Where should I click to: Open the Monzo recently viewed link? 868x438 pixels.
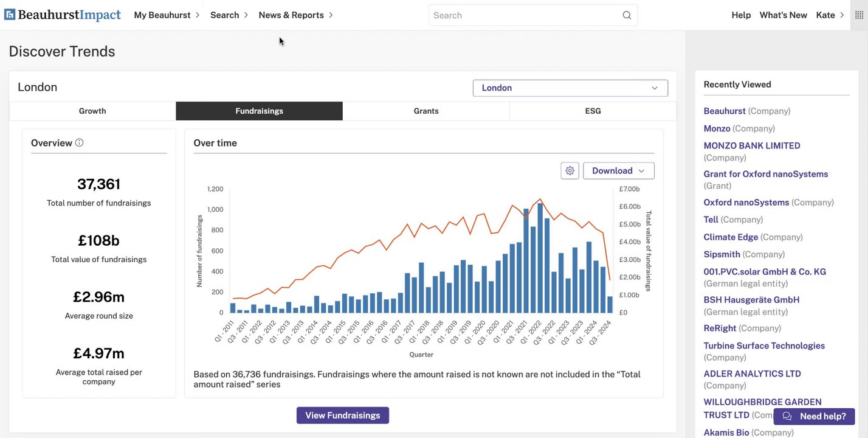tap(717, 128)
